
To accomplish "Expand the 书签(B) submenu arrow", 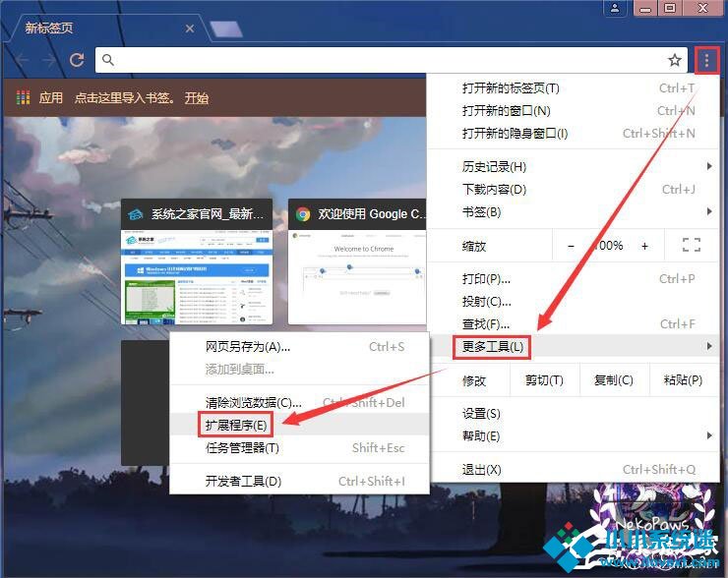I will pyautogui.click(x=709, y=211).
